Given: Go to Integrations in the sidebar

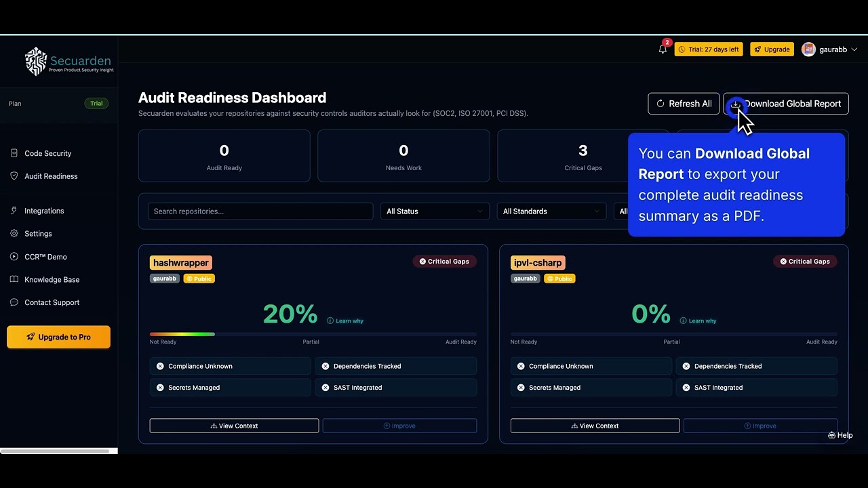Looking at the screenshot, I should (x=44, y=211).
